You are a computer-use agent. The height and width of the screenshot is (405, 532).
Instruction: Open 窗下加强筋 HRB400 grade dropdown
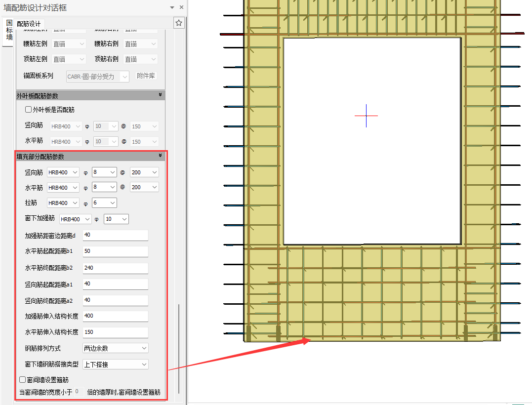coord(76,219)
